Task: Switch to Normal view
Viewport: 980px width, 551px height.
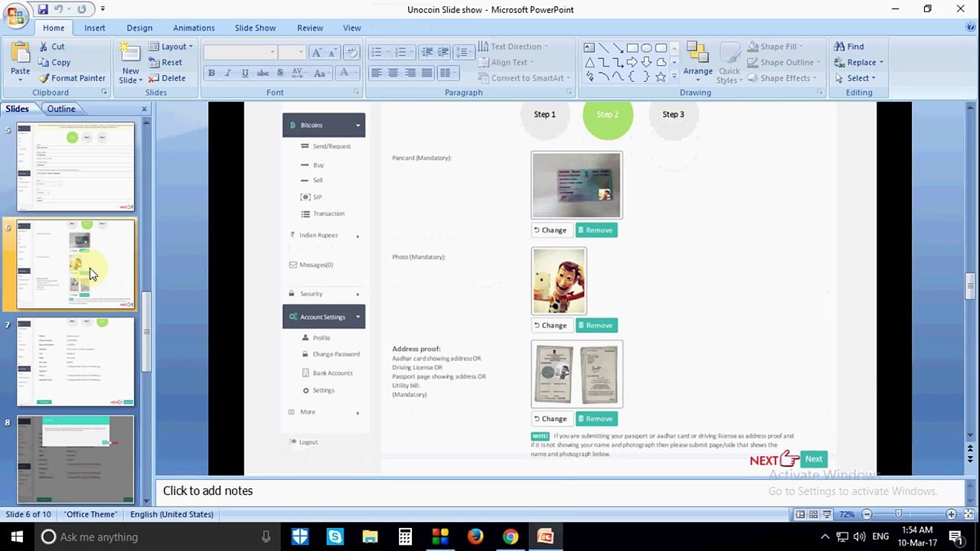Action: tap(800, 514)
